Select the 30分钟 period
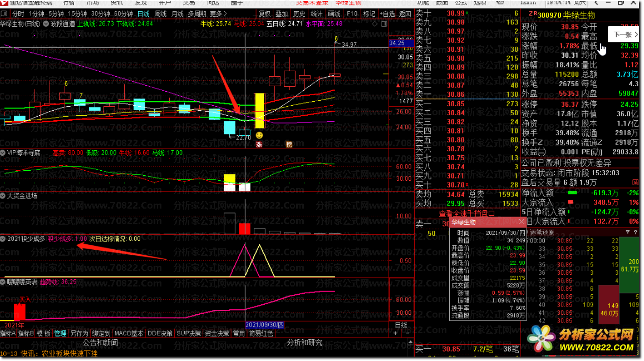Viewport: 644px width, 361px height. coord(100,13)
